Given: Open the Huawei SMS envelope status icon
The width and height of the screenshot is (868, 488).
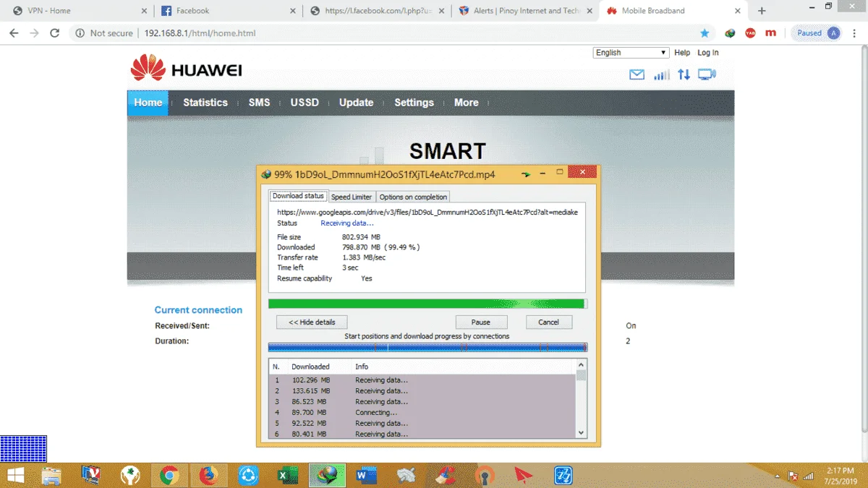Looking at the screenshot, I should point(637,74).
